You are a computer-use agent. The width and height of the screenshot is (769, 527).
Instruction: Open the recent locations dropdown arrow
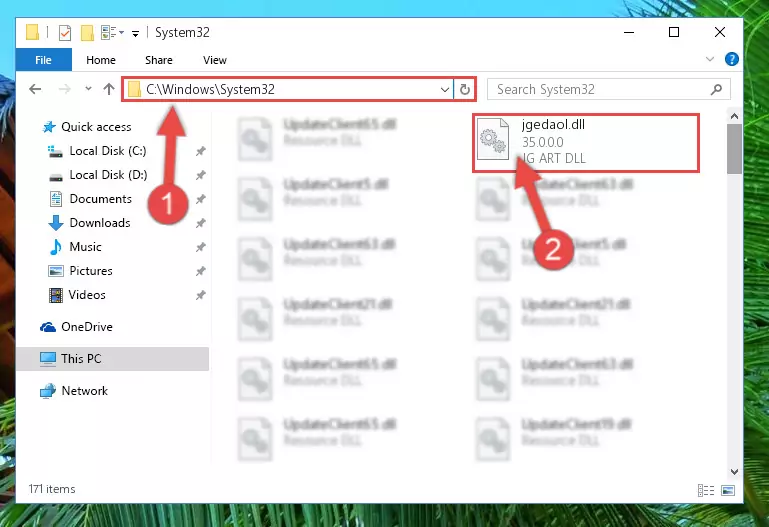[x=88, y=89]
